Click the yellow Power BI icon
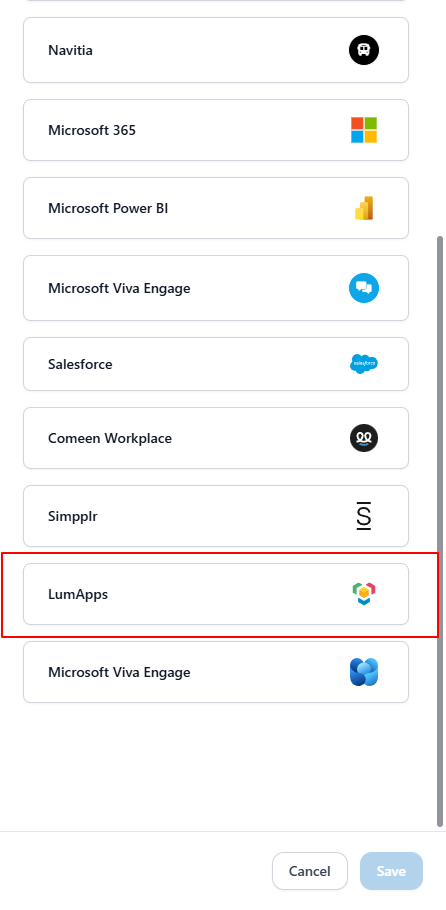The image size is (446, 910). pos(364,208)
